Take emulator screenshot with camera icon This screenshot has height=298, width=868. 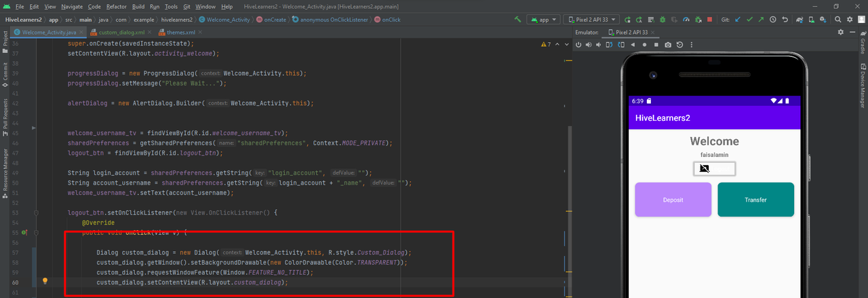tap(668, 45)
